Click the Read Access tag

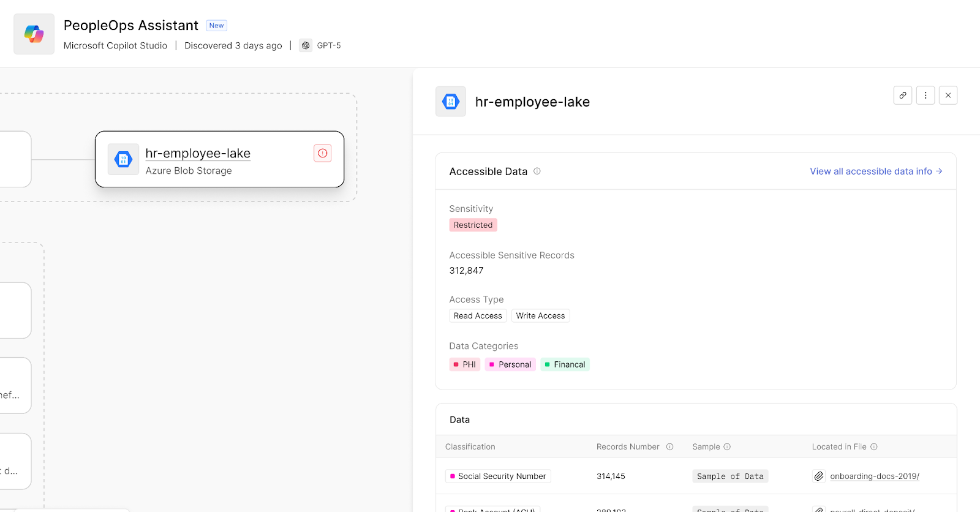click(x=478, y=316)
